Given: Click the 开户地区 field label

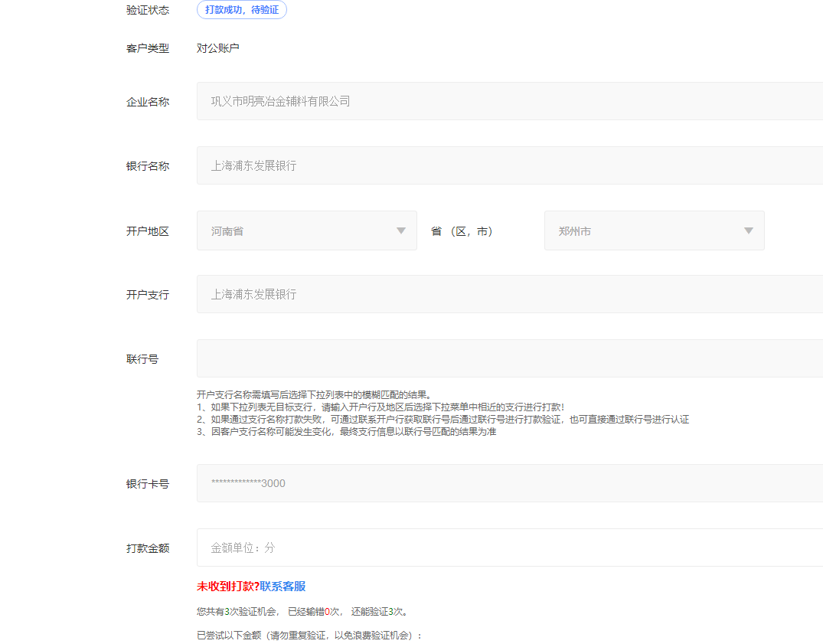Looking at the screenshot, I should pyautogui.click(x=147, y=230).
